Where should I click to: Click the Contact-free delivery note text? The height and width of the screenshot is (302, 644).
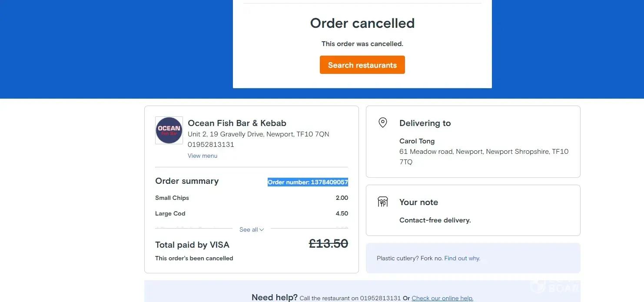[435, 220]
